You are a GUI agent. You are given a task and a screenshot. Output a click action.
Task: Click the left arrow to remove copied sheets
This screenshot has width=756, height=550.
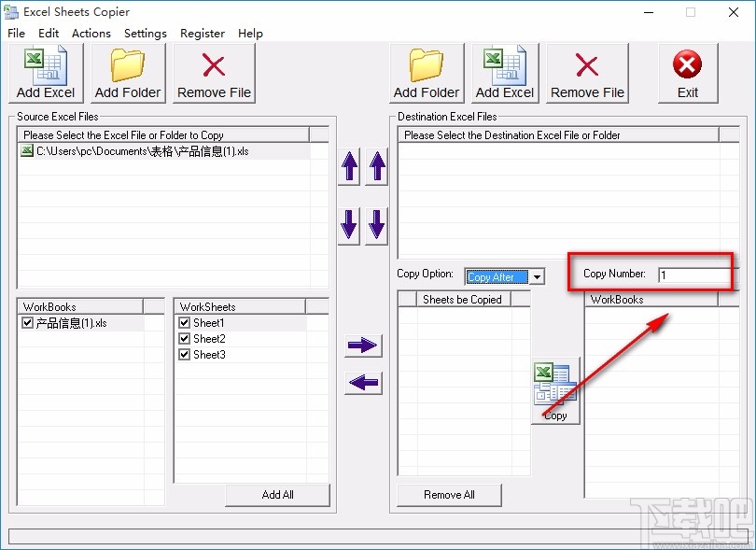(362, 383)
